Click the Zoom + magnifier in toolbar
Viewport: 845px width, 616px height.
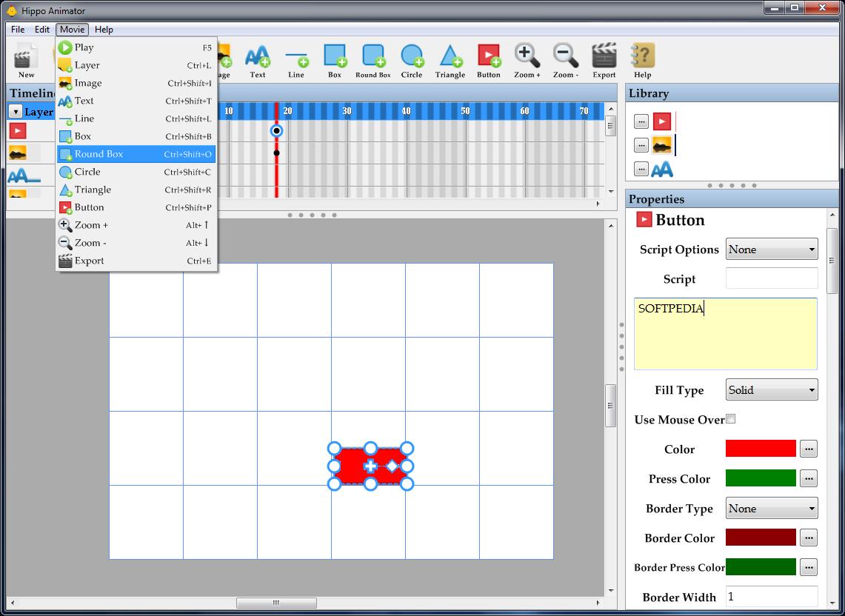pos(527,59)
